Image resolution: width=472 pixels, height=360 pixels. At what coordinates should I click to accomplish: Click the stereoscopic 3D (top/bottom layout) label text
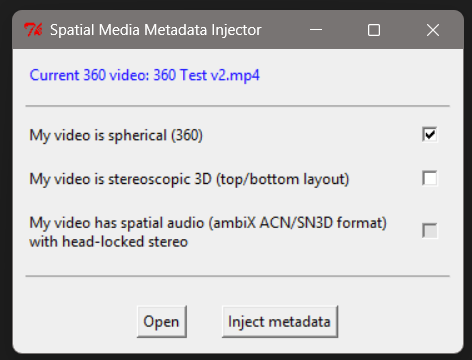pyautogui.click(x=189, y=179)
